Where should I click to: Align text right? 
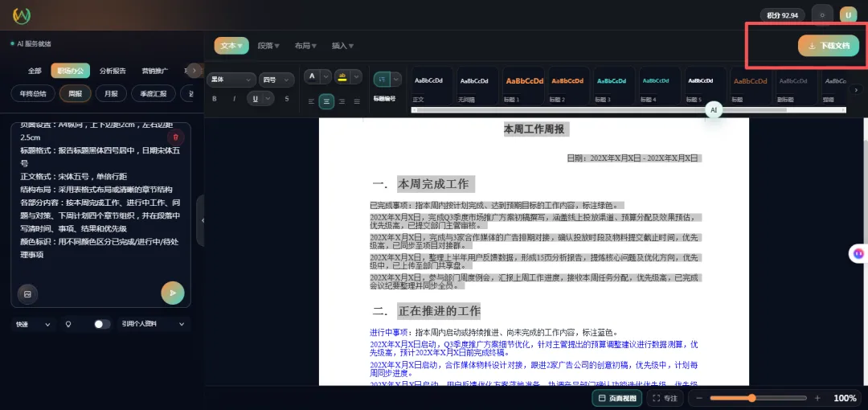click(342, 101)
